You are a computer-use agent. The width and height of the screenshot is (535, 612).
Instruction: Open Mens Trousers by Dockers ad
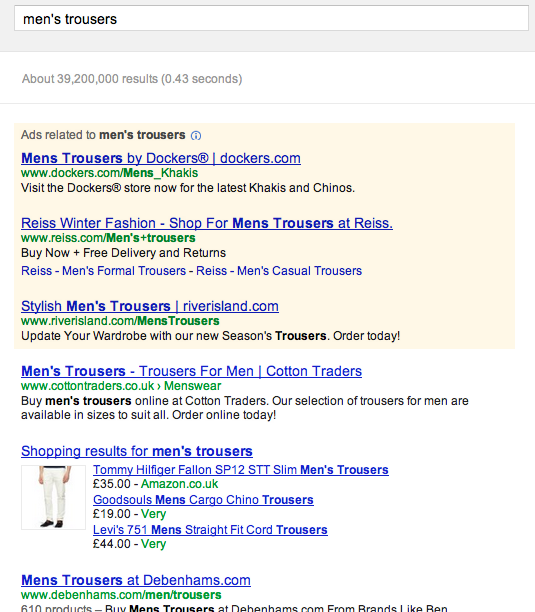pos(161,158)
